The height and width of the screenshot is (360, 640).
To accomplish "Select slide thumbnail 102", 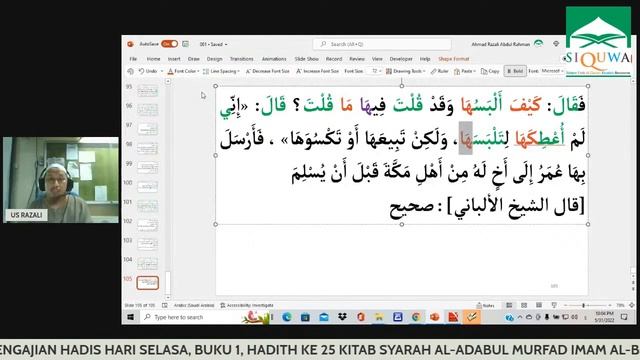I will point(147,224).
